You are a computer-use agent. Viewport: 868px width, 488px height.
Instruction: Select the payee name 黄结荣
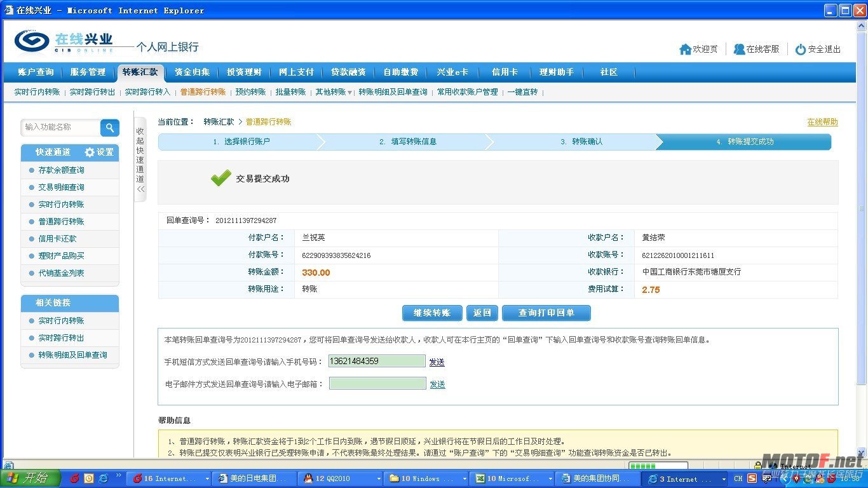click(653, 238)
